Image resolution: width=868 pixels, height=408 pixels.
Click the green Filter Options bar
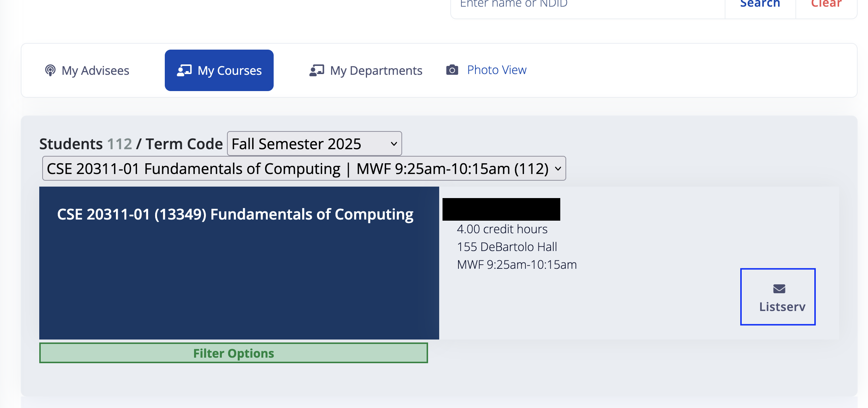coord(233,353)
